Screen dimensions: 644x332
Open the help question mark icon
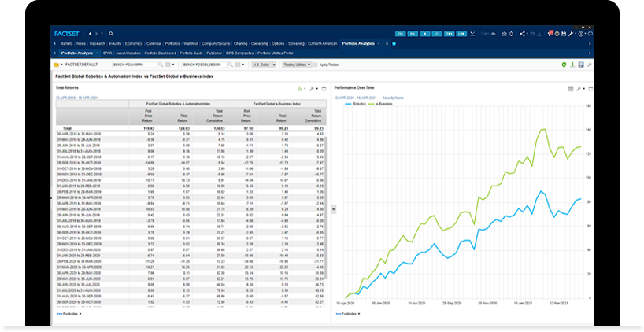point(581,34)
